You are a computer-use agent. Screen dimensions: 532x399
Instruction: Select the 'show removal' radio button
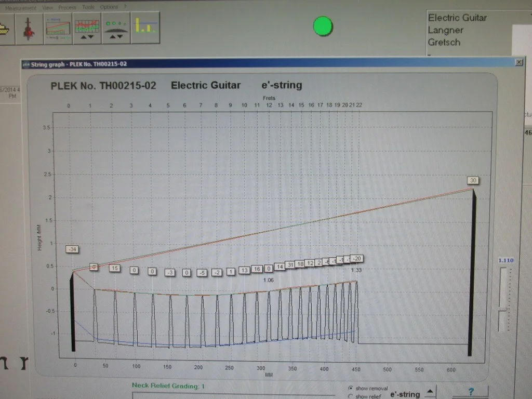[x=351, y=388]
